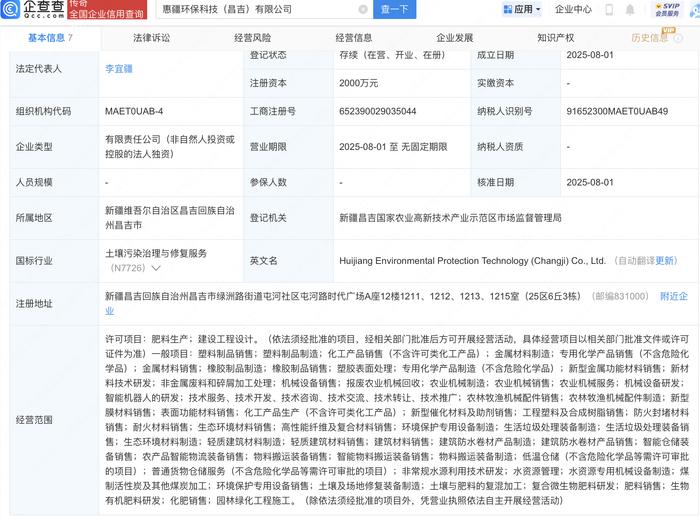Select taxpayer ID 91652300MAET0UAB49

617,111
